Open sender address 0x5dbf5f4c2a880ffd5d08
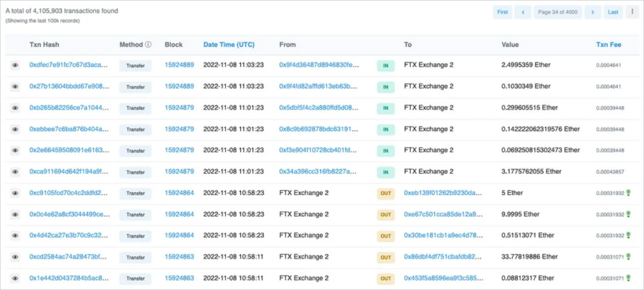 click(x=319, y=108)
